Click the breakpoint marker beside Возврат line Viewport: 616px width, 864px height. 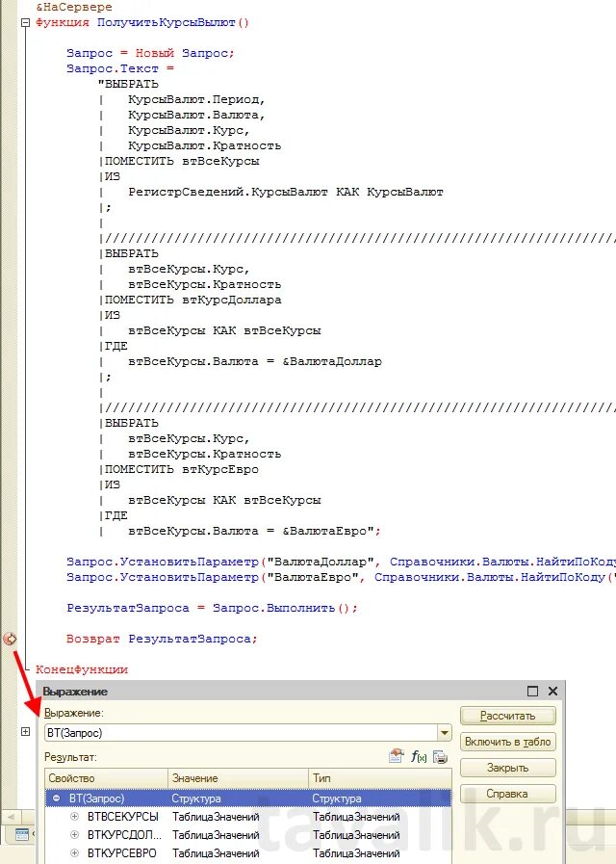[x=10, y=640]
